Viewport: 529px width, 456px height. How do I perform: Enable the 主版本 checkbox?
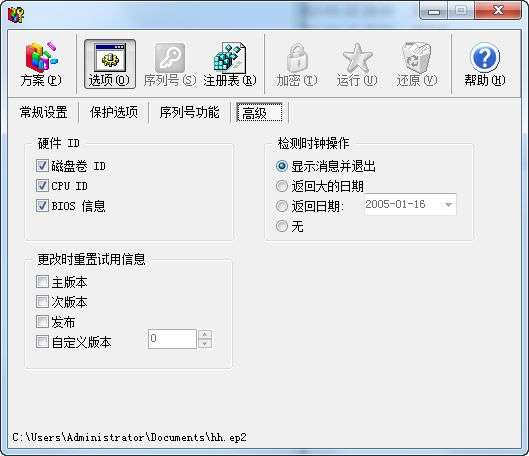[42, 282]
